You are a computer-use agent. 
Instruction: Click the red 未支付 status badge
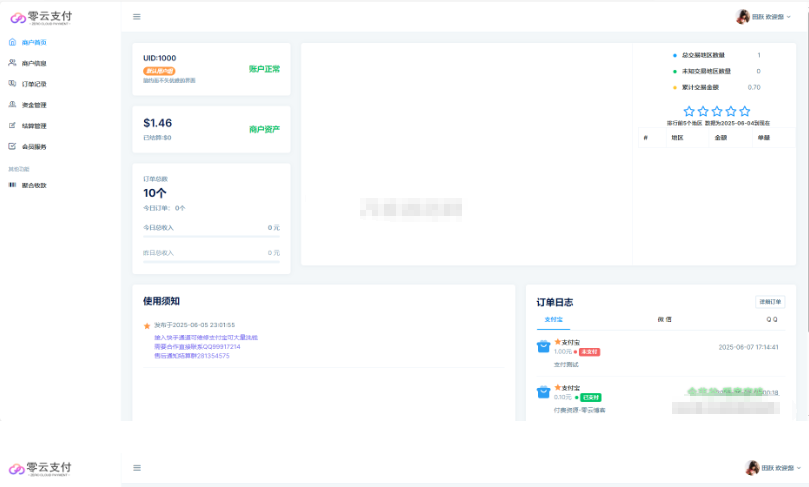point(590,352)
